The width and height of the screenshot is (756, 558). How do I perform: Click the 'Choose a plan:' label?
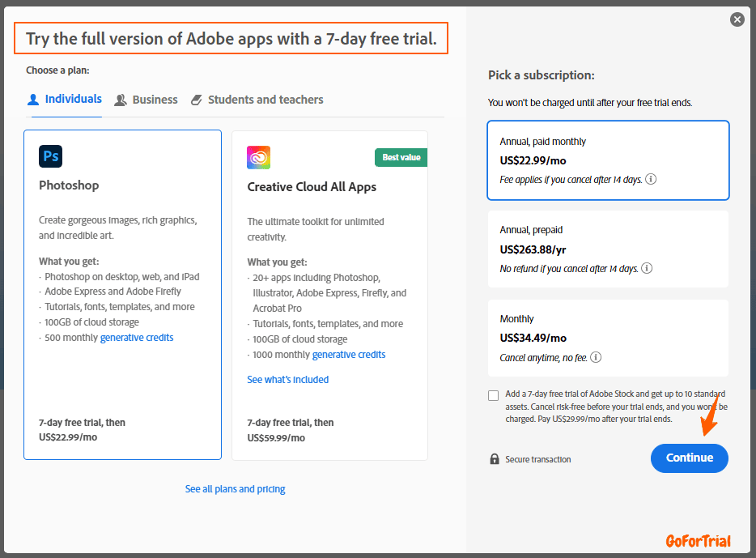57,70
